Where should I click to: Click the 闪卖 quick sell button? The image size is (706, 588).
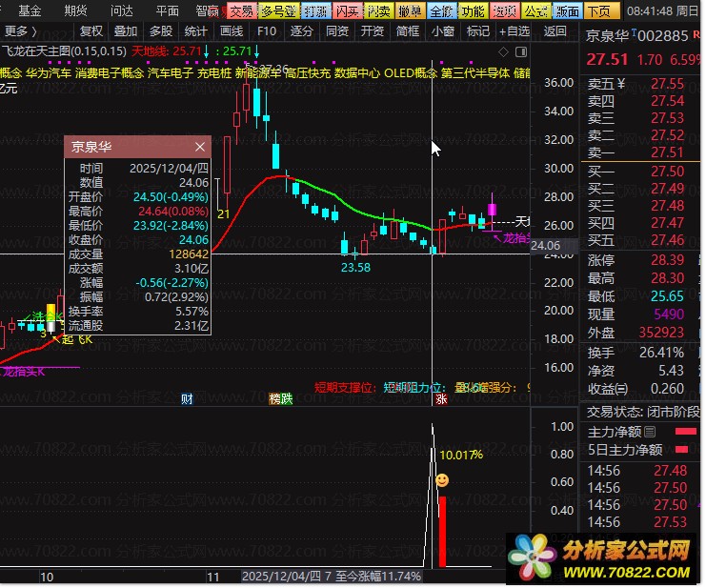378,10
